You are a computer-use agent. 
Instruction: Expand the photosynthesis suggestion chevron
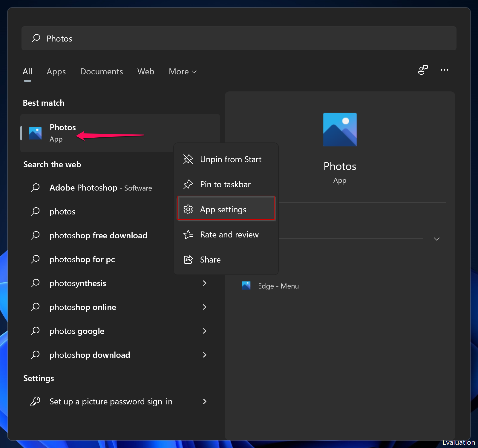click(205, 283)
